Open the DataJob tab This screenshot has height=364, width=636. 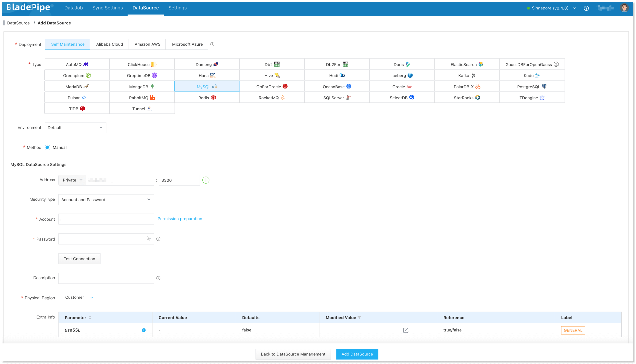pos(73,8)
